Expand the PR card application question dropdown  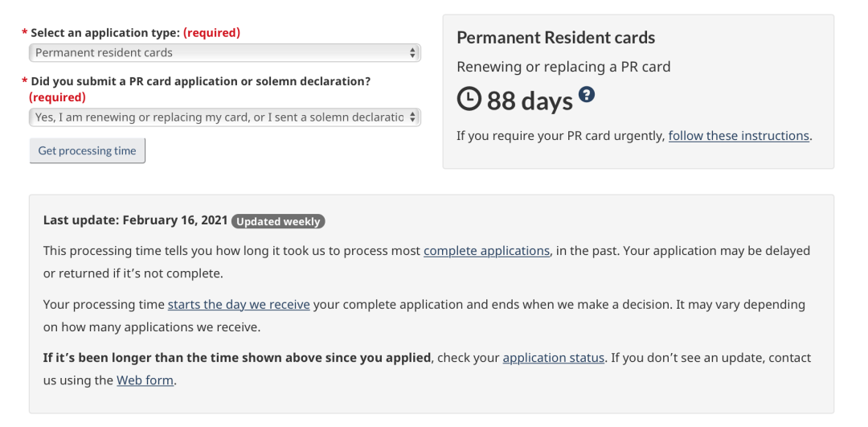pyautogui.click(x=224, y=117)
